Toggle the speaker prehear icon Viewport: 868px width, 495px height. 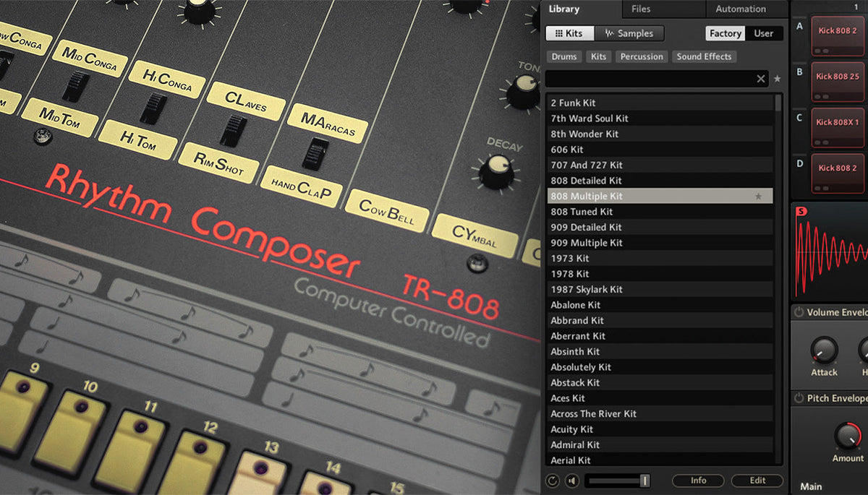coord(572,481)
